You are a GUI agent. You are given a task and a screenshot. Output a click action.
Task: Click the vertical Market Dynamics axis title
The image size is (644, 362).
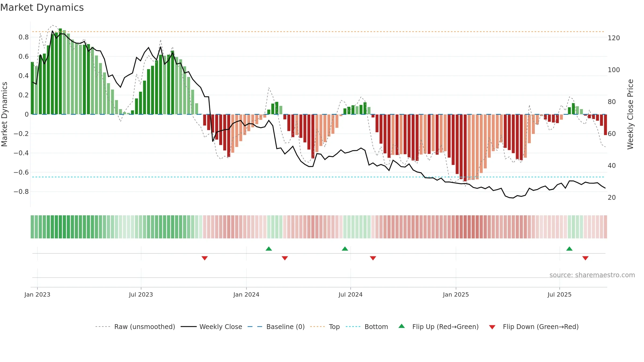click(4, 114)
